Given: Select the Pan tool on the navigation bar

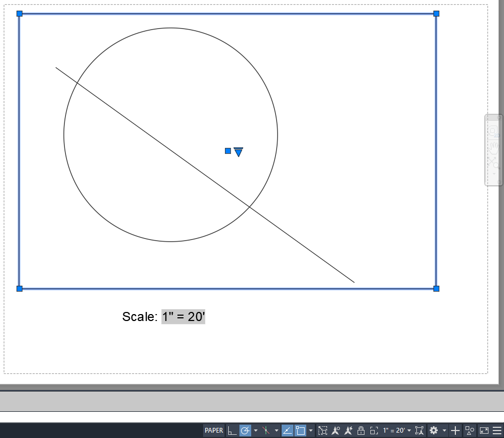Looking at the screenshot, I should [494, 148].
